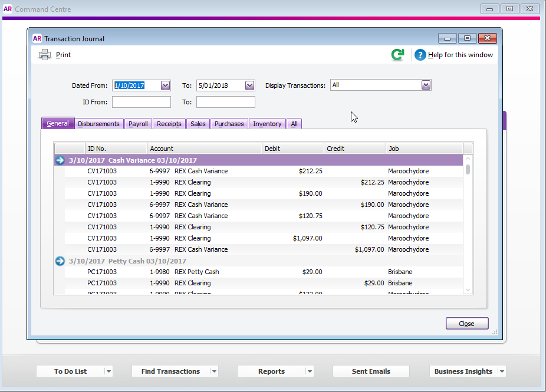The width and height of the screenshot is (546, 392).
Task: Expand the Business Insights dropdown arrow
Action: [x=502, y=371]
